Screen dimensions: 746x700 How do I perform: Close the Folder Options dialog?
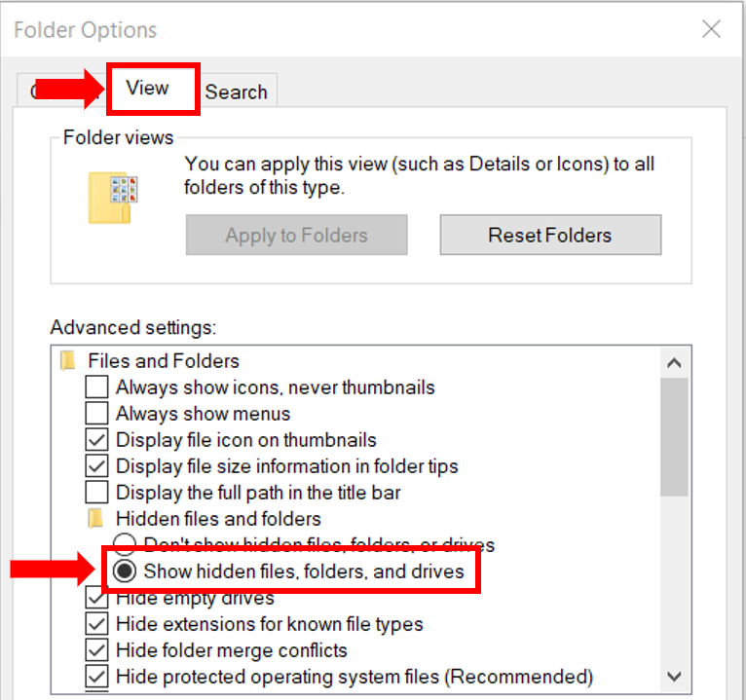point(712,29)
